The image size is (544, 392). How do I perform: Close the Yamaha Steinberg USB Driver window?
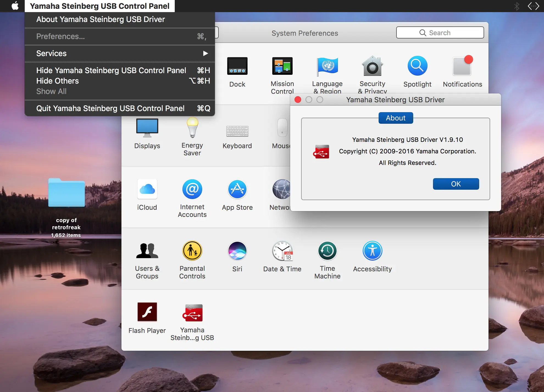298,100
